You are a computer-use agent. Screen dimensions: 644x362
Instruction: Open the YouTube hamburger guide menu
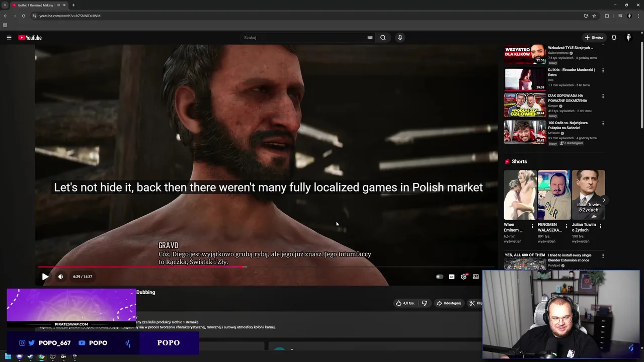click(x=9, y=38)
